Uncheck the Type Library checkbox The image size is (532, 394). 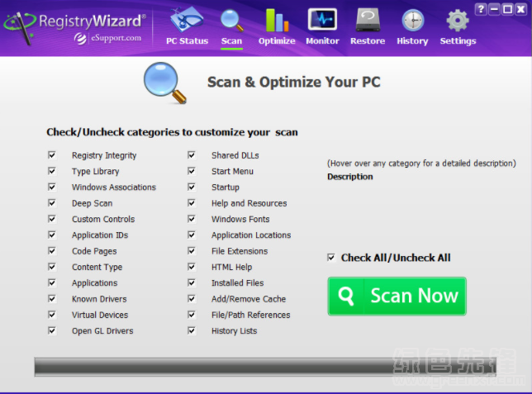52,171
